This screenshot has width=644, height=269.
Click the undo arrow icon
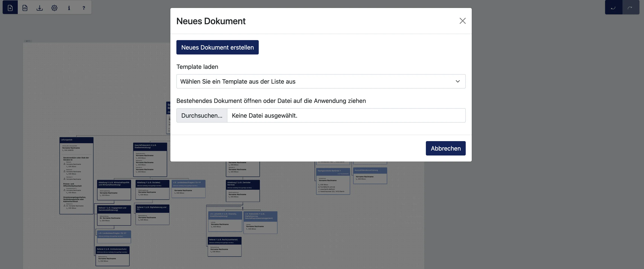(613, 8)
